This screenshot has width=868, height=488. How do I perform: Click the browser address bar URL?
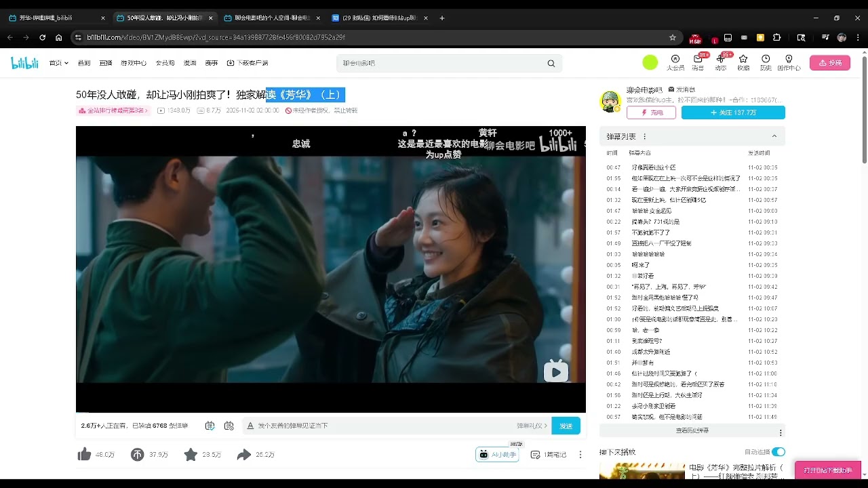point(217,37)
